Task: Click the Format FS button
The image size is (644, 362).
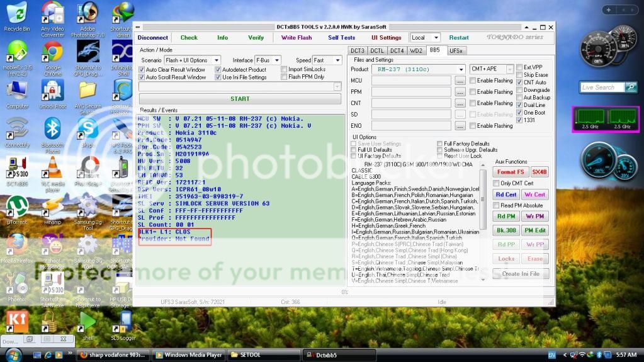Action: click(510, 172)
